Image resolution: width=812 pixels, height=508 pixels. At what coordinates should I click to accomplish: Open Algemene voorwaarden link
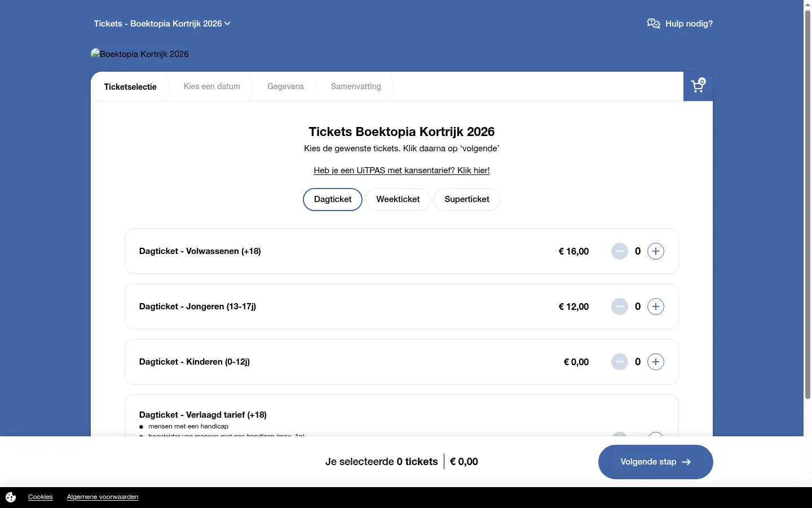pos(103,497)
